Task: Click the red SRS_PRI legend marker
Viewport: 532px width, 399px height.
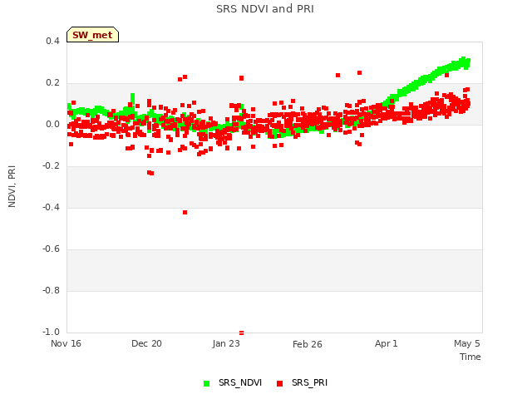Action: [x=280, y=383]
